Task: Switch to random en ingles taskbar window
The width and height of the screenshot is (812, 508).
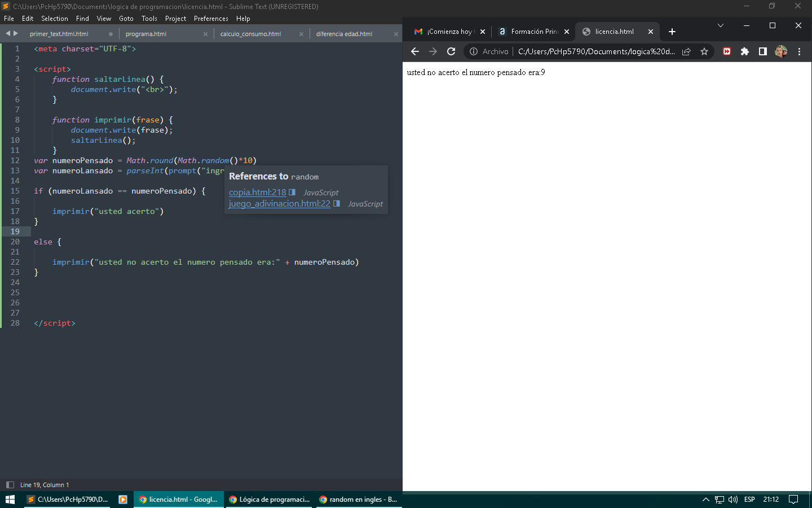Action: click(x=359, y=500)
